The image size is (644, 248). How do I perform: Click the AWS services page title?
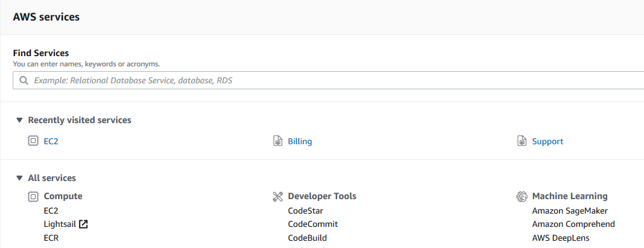47,17
